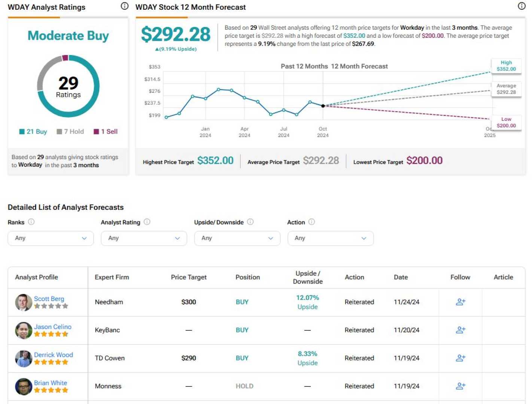532x404 pixels.
Task: Follow analyst Derrick Wood
Action: (x=460, y=358)
